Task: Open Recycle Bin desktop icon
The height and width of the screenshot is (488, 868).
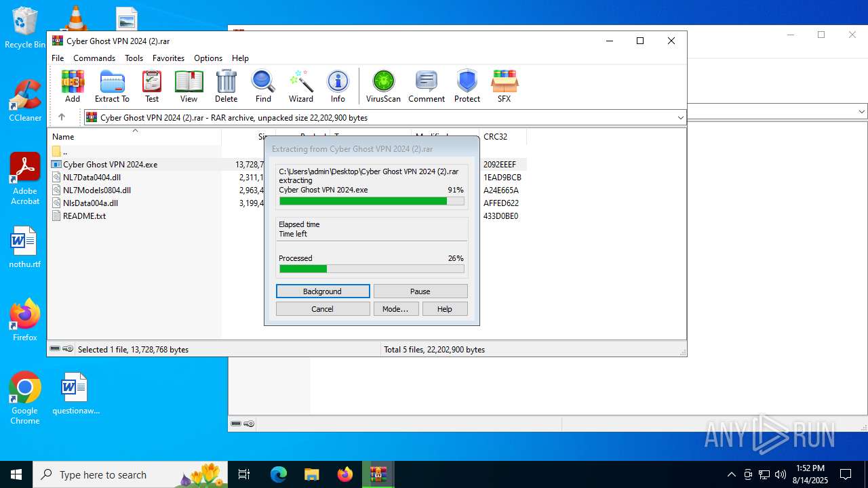Action: pyautogui.click(x=25, y=28)
